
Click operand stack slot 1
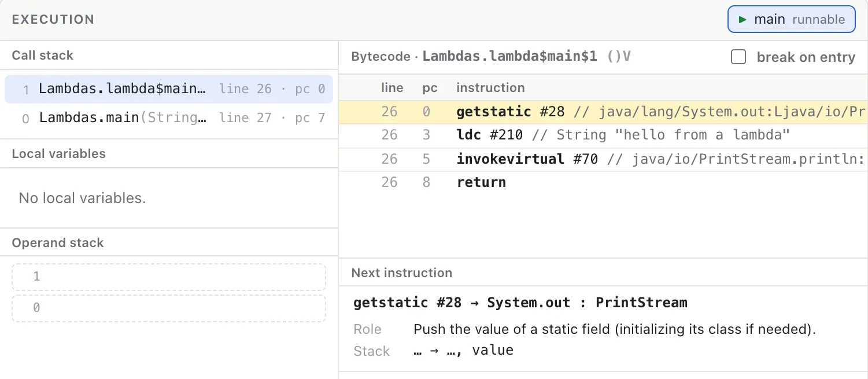pos(169,277)
